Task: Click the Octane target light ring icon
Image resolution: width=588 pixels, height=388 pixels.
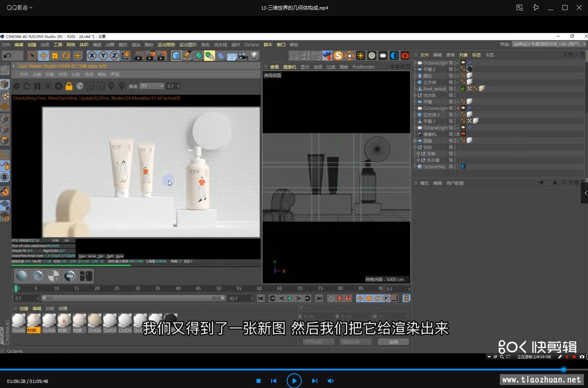Action: [x=372, y=55]
